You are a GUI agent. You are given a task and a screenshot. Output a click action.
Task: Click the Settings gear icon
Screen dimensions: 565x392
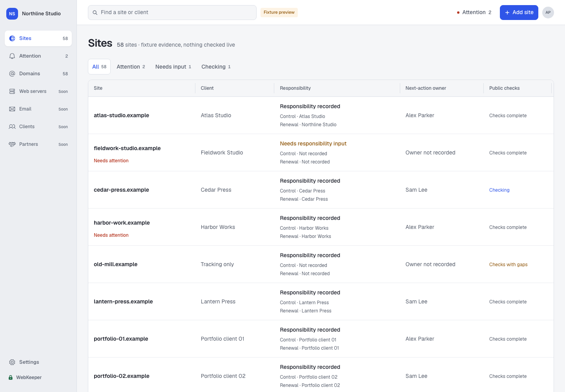(x=12, y=362)
